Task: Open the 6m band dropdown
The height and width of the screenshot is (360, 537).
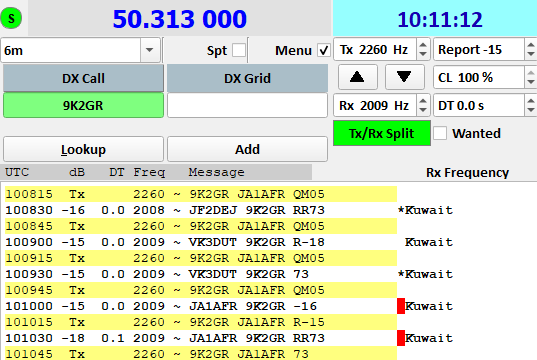Action: coord(149,50)
